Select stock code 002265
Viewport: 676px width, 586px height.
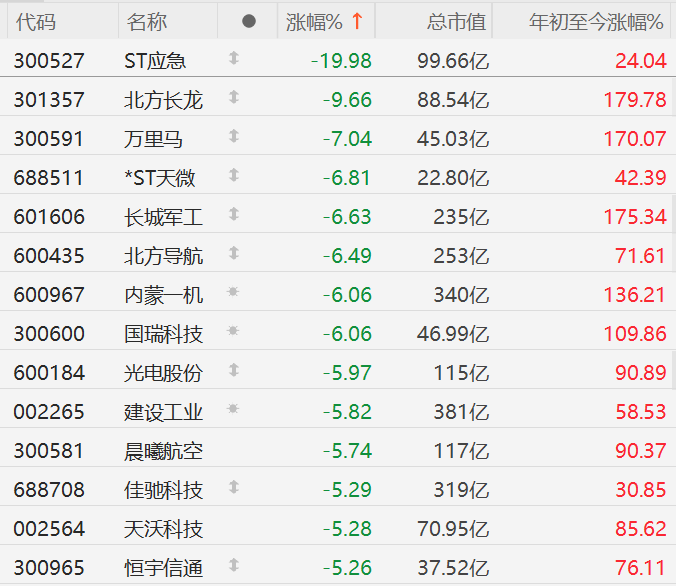tap(49, 412)
